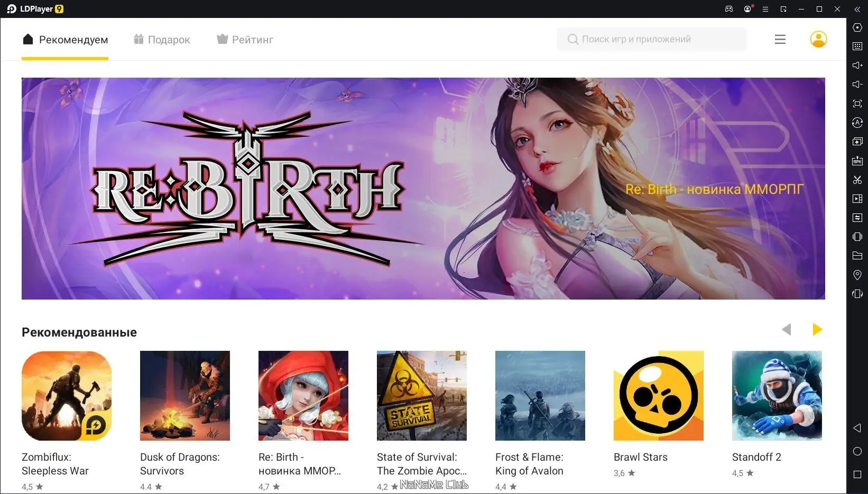This screenshot has width=868, height=494.
Task: Click the 4,4 rating under Frost & Flame
Action: tap(506, 487)
